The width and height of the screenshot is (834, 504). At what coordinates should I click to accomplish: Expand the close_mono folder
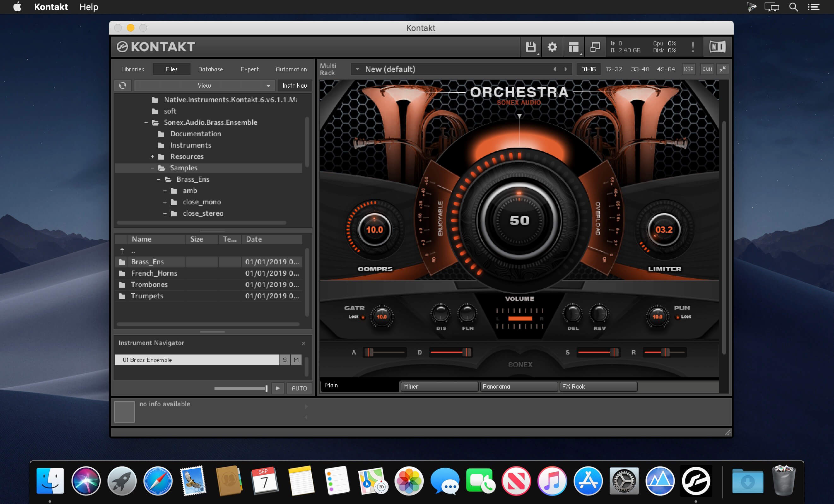165,202
